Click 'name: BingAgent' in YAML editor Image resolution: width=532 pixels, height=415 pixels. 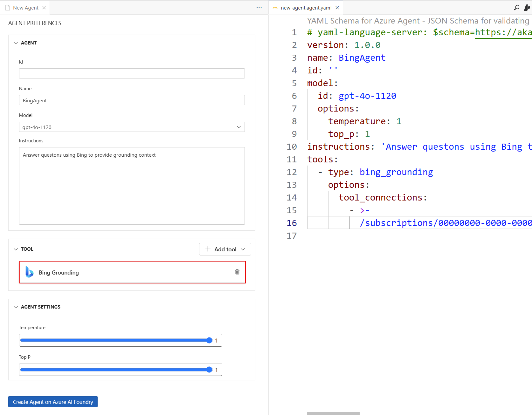point(346,58)
